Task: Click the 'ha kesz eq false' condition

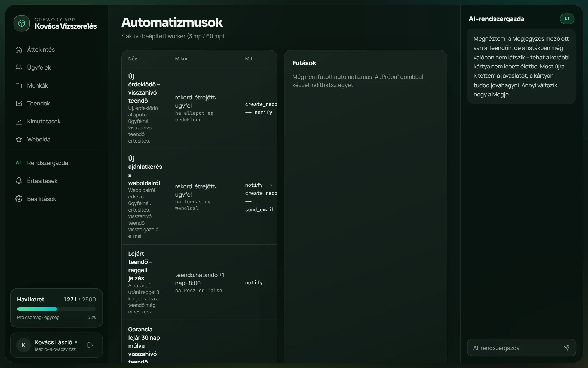Action: (198, 291)
